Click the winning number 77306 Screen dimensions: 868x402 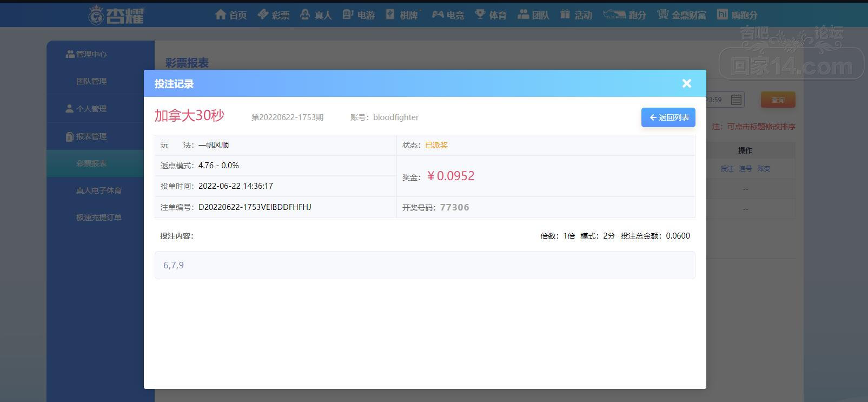pos(455,207)
